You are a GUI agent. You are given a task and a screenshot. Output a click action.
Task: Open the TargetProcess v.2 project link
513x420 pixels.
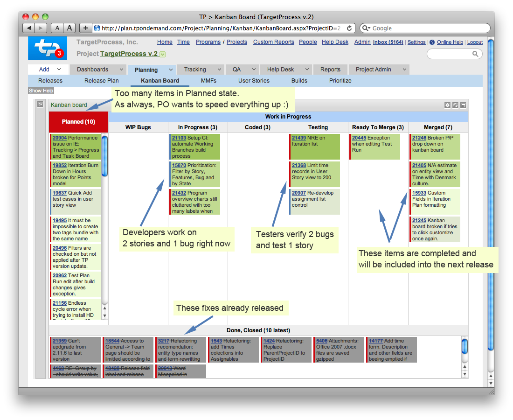[129, 54]
